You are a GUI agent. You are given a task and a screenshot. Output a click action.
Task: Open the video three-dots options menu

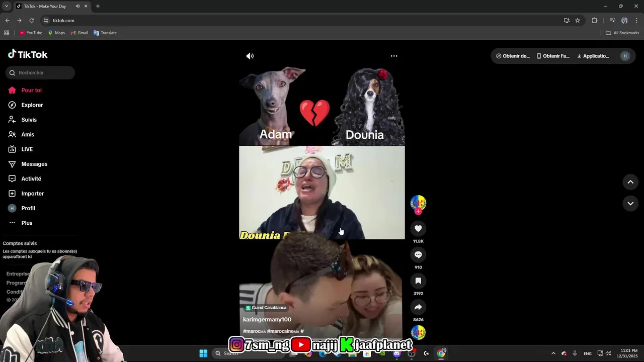[x=394, y=56]
